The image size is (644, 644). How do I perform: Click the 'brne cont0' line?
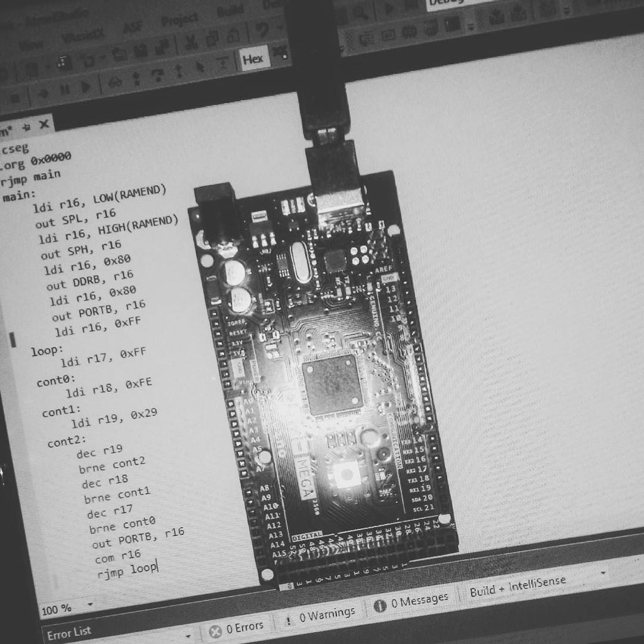(123, 525)
